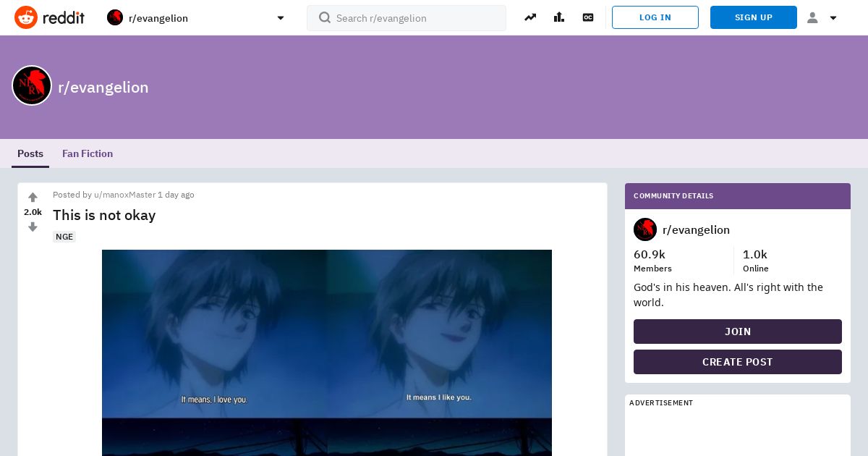Image resolution: width=868 pixels, height=456 pixels.
Task: Switch to the Posts tab
Action: click(30, 153)
